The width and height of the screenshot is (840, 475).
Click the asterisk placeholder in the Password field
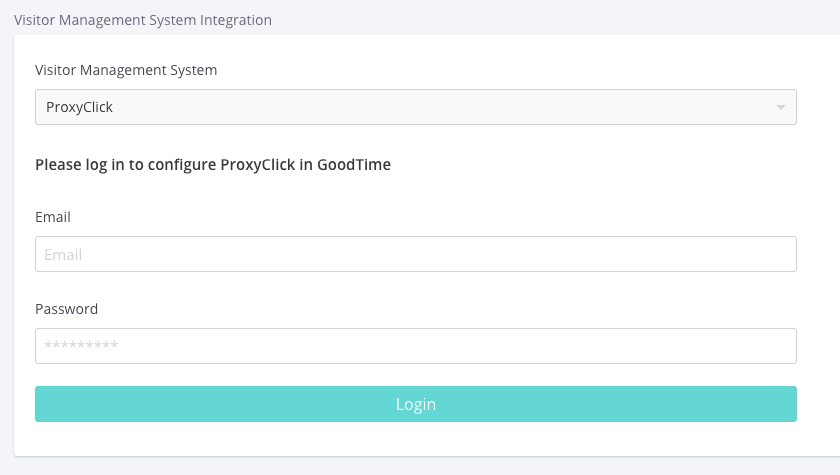81,347
